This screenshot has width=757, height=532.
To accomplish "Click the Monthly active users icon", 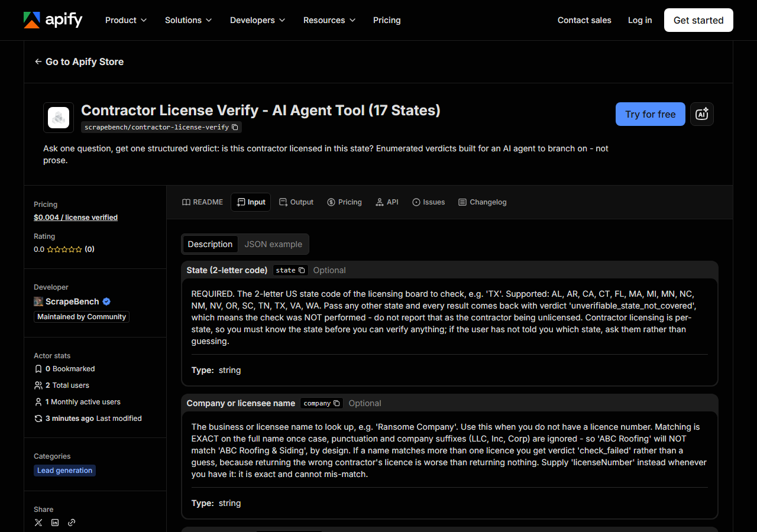I will pyautogui.click(x=38, y=402).
